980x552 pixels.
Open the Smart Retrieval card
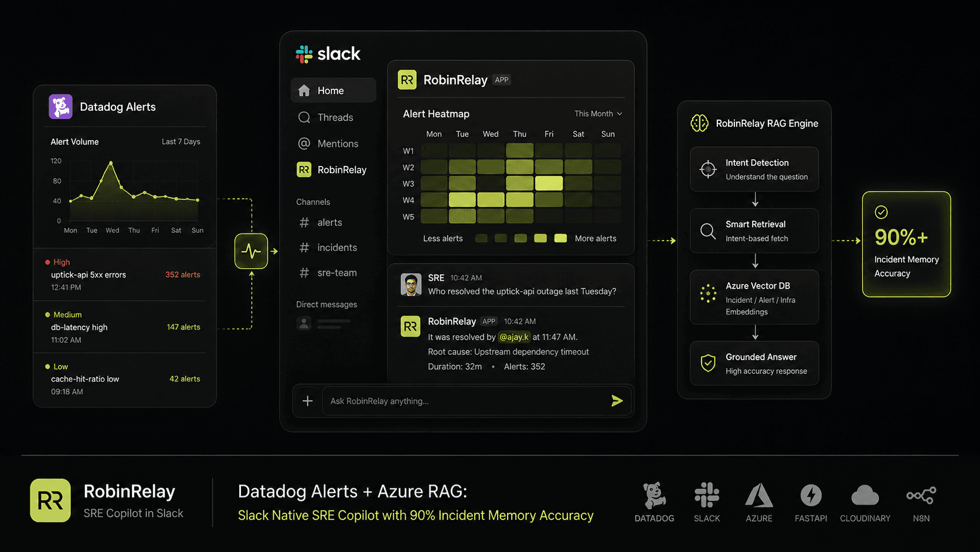point(754,231)
